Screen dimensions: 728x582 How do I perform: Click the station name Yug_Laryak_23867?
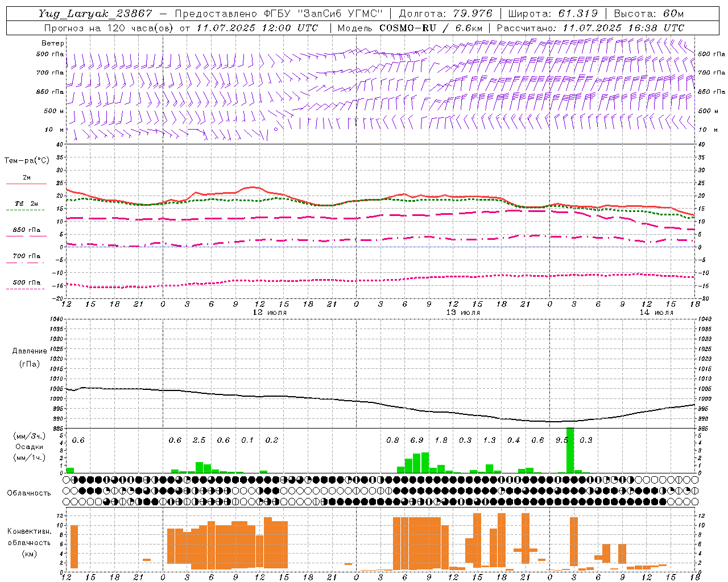pyautogui.click(x=96, y=14)
